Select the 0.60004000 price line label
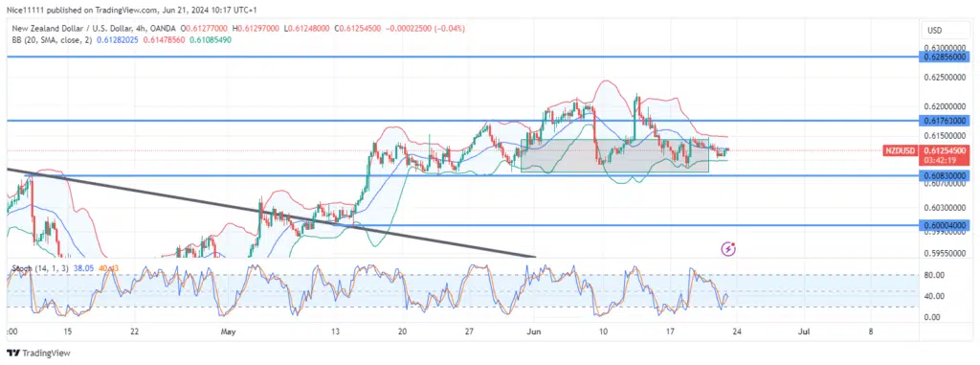980x365 pixels. click(x=943, y=225)
